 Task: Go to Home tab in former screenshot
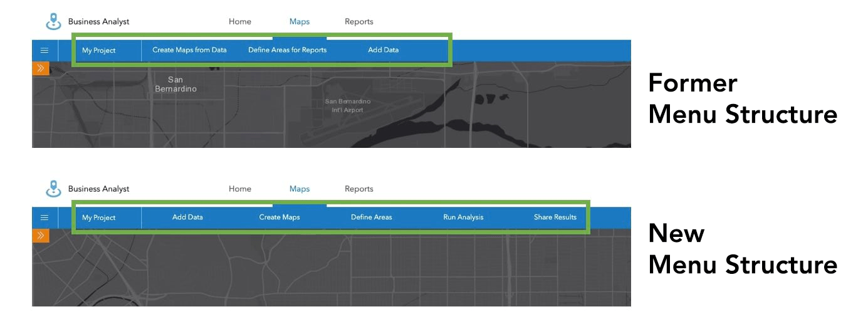tap(240, 21)
